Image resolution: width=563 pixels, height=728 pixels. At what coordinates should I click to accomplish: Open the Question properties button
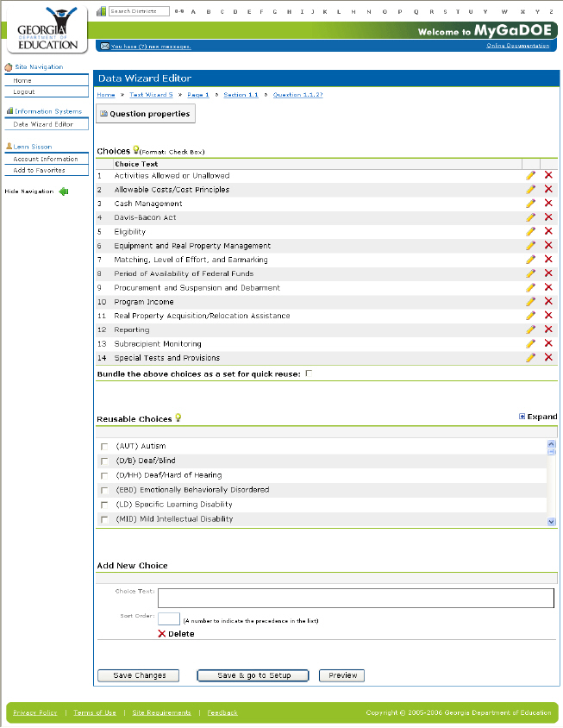[145, 114]
